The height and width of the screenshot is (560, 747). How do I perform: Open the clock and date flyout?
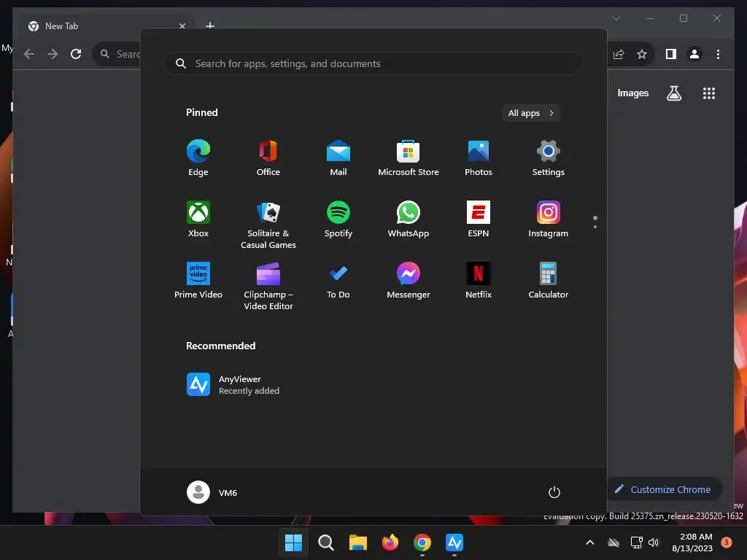692,542
